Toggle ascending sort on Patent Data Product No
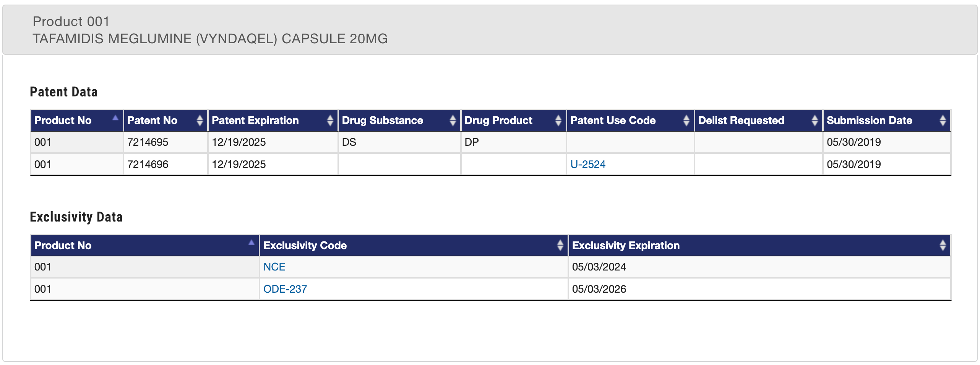This screenshot has height=365, width=980. [115, 118]
